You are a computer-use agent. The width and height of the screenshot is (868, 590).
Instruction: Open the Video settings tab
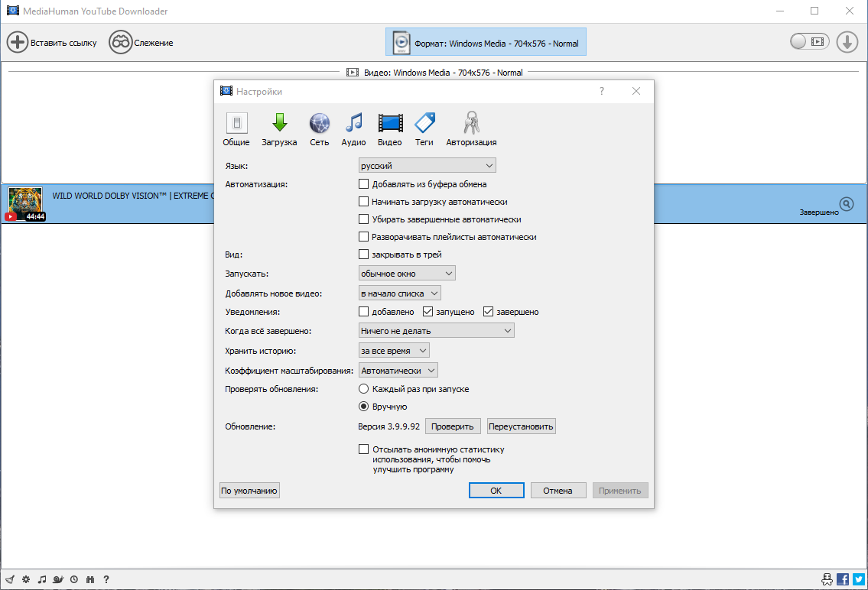pyautogui.click(x=390, y=129)
